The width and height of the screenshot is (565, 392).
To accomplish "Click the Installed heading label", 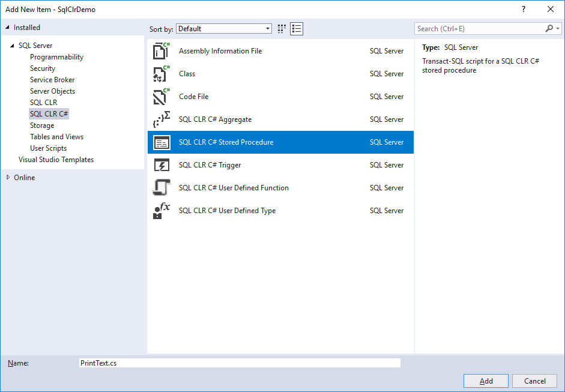I will (x=26, y=28).
